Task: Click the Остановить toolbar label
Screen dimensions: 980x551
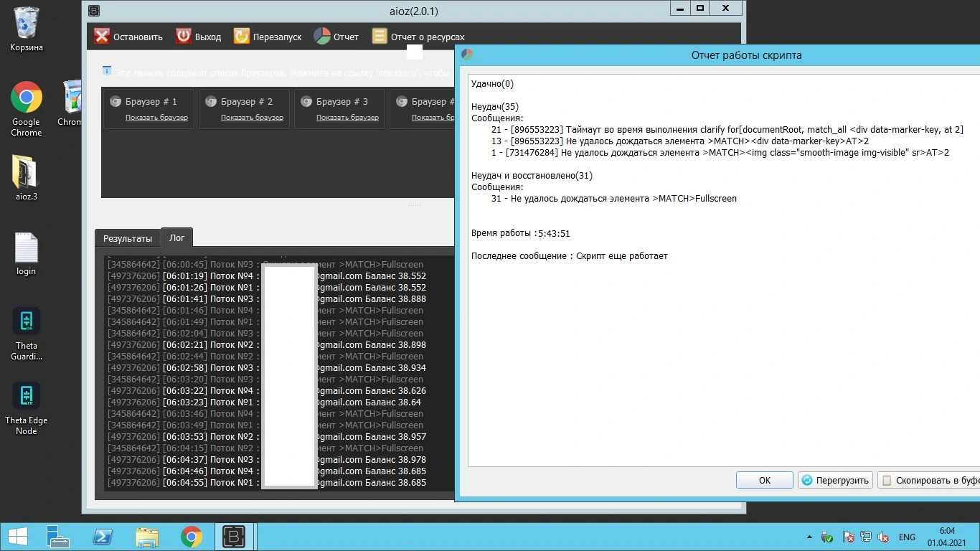Action: click(x=138, y=37)
